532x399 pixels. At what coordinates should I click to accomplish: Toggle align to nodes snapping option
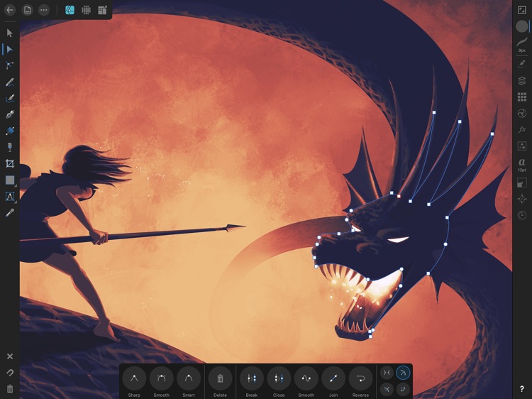387,373
